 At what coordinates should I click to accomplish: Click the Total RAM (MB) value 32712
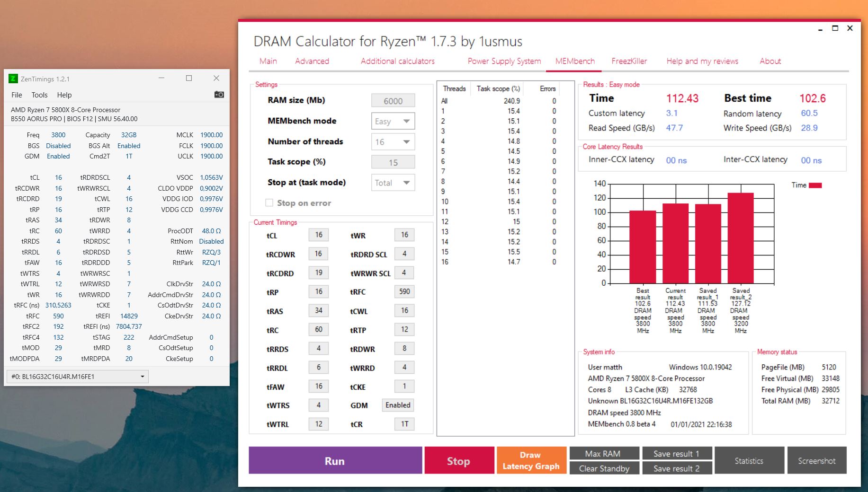point(831,401)
